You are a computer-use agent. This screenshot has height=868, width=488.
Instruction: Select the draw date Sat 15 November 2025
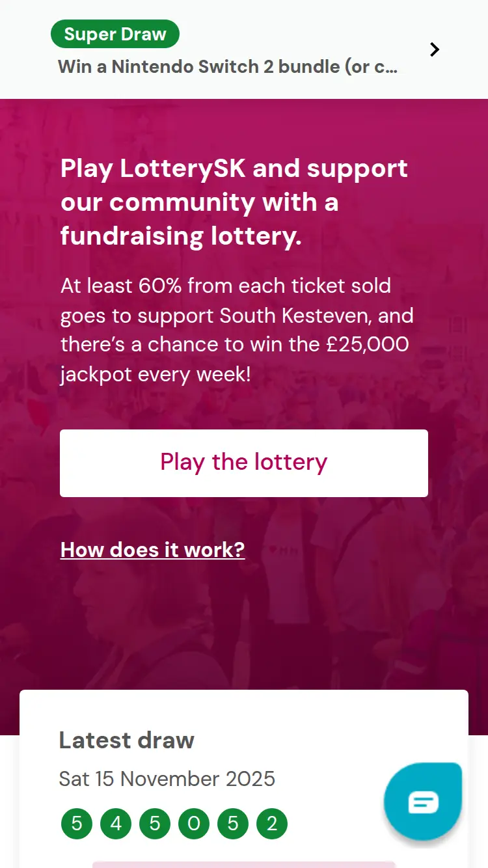(167, 778)
